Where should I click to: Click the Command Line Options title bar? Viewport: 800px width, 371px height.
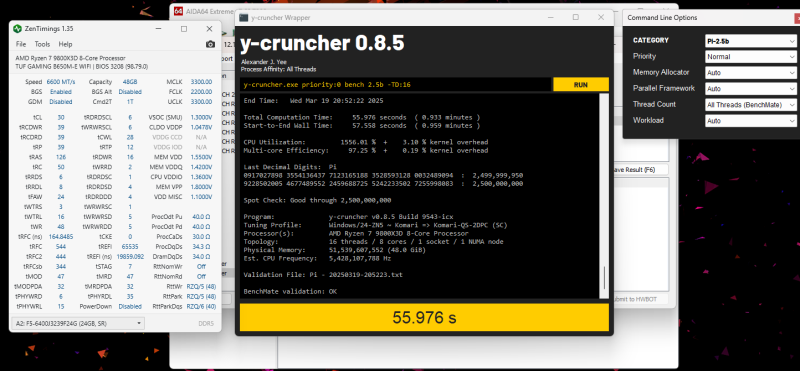click(x=711, y=17)
